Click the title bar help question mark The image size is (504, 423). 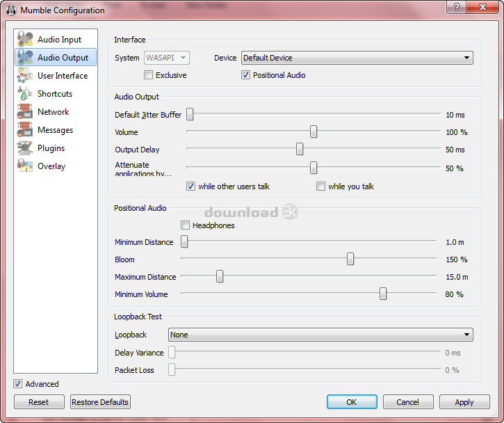tap(456, 7)
